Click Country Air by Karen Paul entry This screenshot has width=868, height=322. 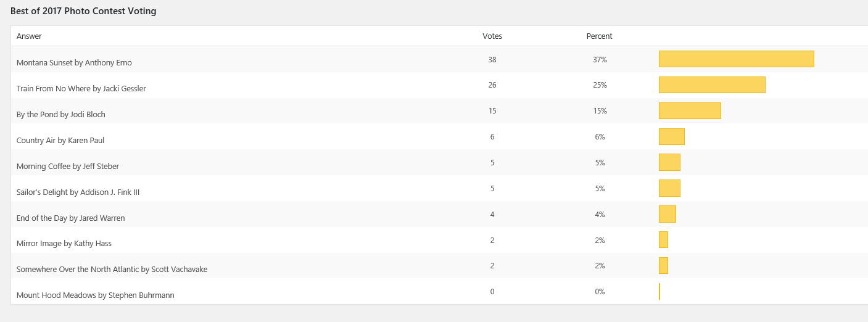(60, 141)
